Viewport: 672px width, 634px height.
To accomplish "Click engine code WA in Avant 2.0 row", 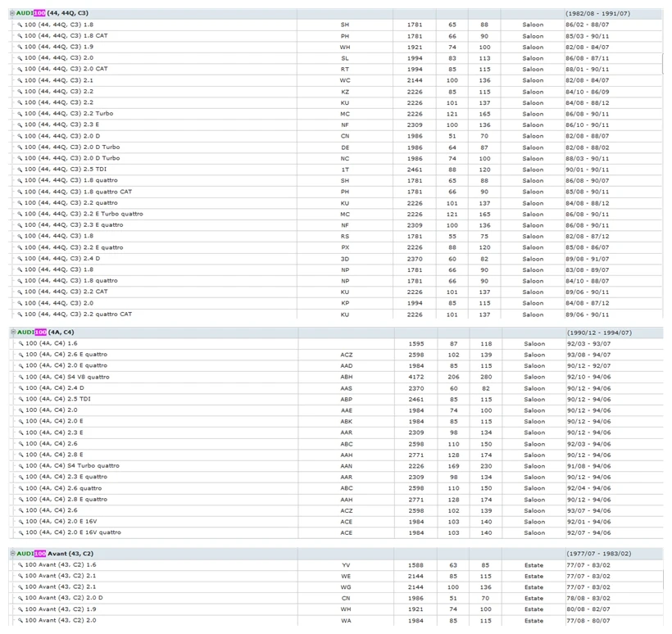I will coord(346,621).
